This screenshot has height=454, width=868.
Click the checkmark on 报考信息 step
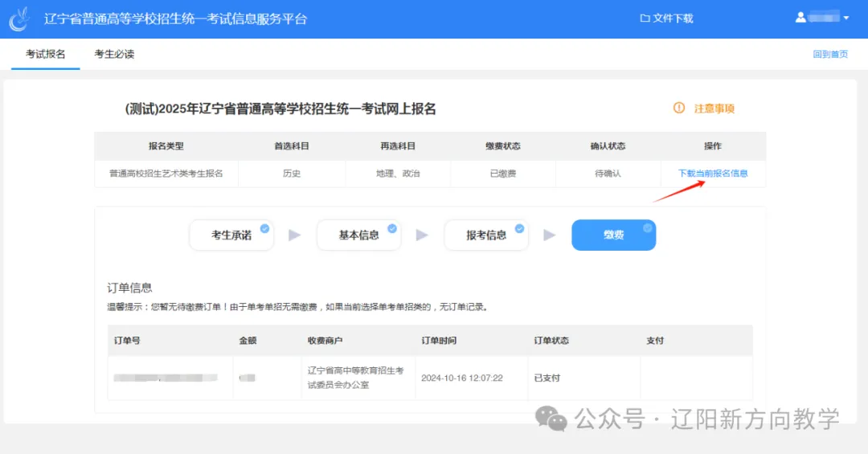(x=519, y=228)
